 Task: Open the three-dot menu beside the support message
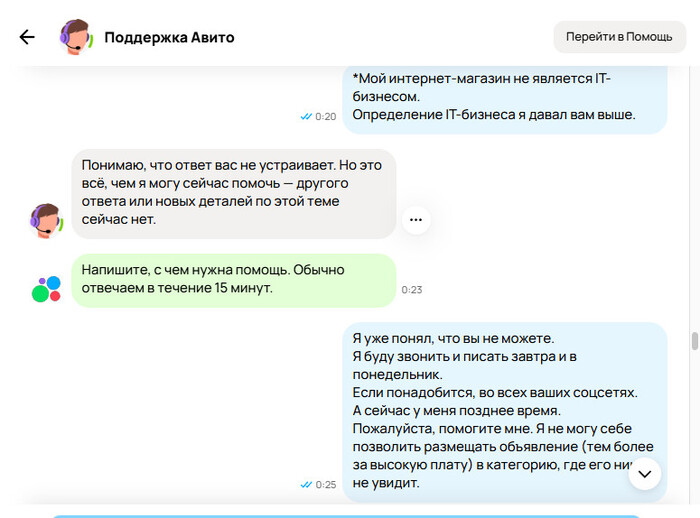coord(416,219)
